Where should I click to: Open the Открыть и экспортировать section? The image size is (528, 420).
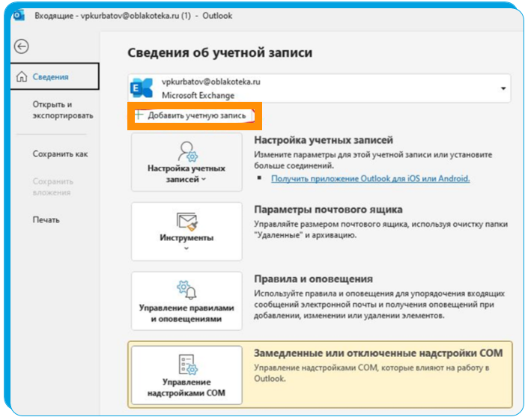point(63,110)
